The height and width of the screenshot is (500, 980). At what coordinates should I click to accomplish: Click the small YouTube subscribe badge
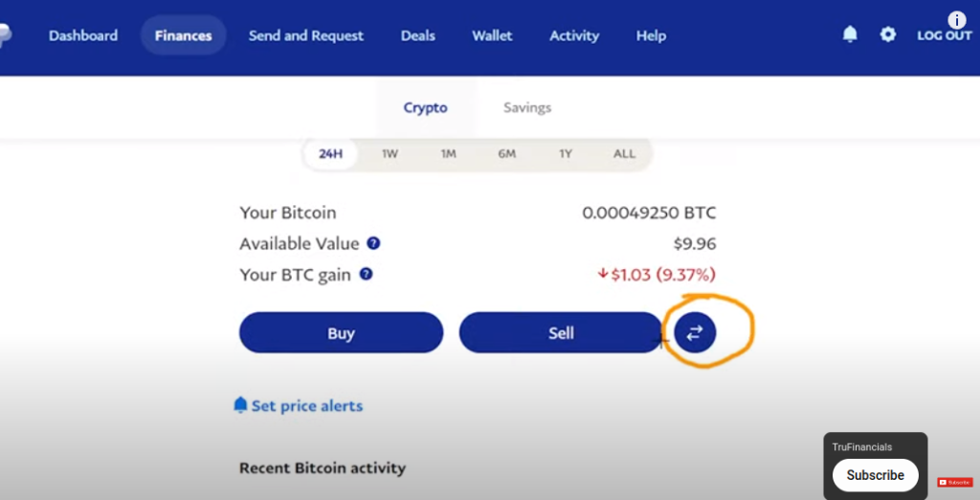tap(954, 483)
